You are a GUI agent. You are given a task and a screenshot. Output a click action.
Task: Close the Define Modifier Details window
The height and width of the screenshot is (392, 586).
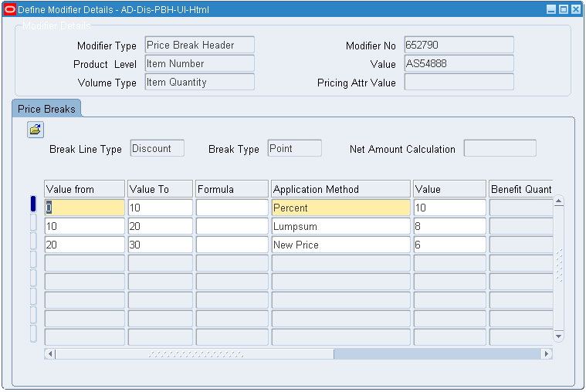click(x=576, y=9)
